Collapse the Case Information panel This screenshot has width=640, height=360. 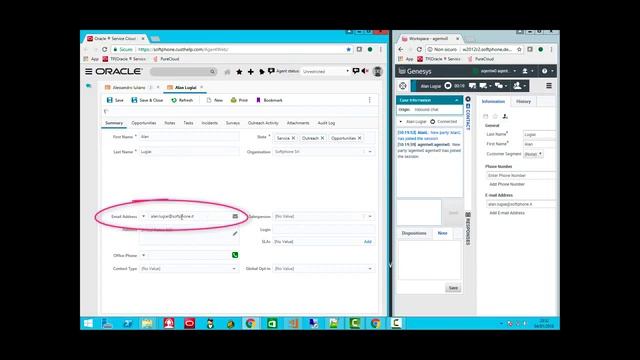point(457,100)
